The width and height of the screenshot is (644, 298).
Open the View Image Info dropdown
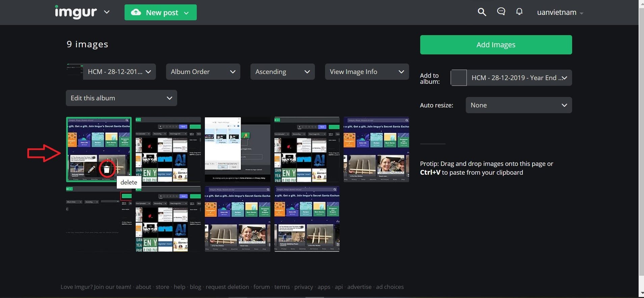click(367, 72)
